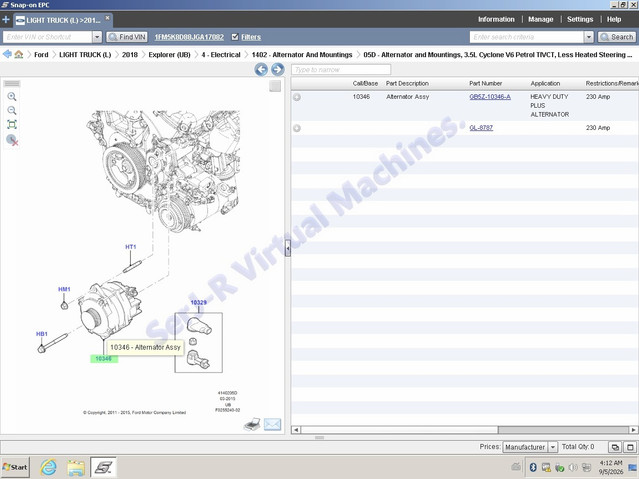Open the Information menu

coord(496,19)
